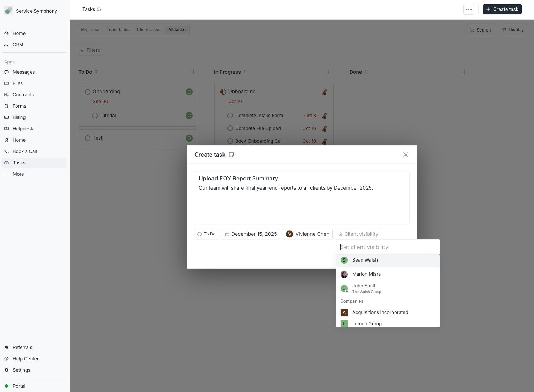Open the December 15, 2025 due date picker
The width and height of the screenshot is (534, 392).
pyautogui.click(x=251, y=234)
